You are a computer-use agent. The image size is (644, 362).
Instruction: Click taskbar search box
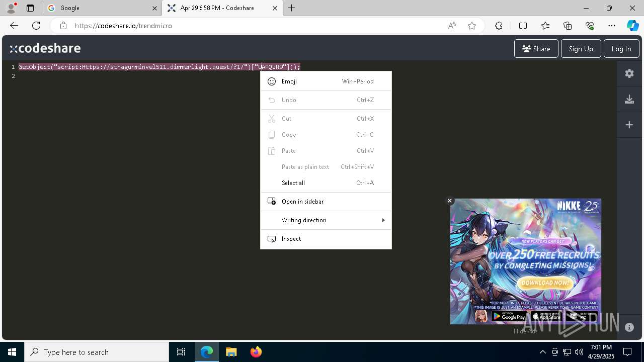pos(97,352)
